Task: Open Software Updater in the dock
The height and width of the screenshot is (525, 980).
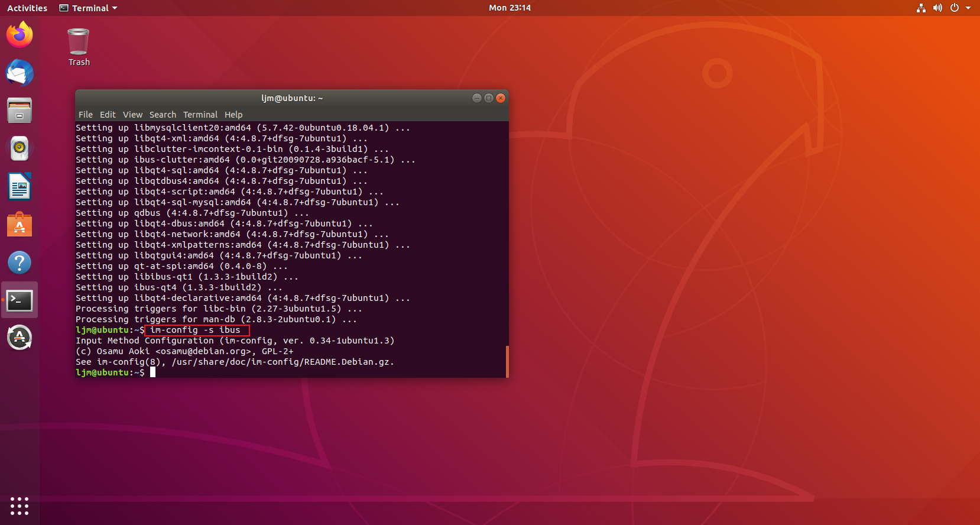Action: (x=20, y=338)
